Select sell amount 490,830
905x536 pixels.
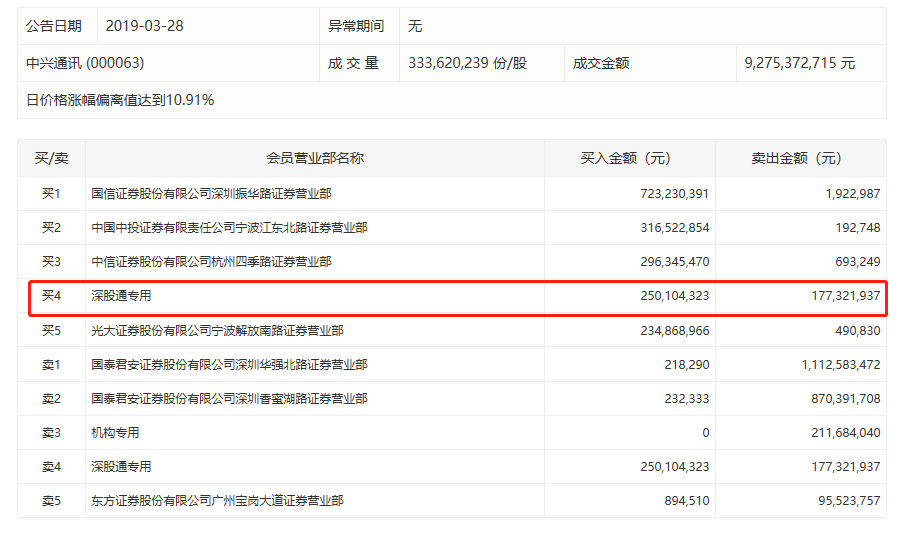click(x=858, y=331)
